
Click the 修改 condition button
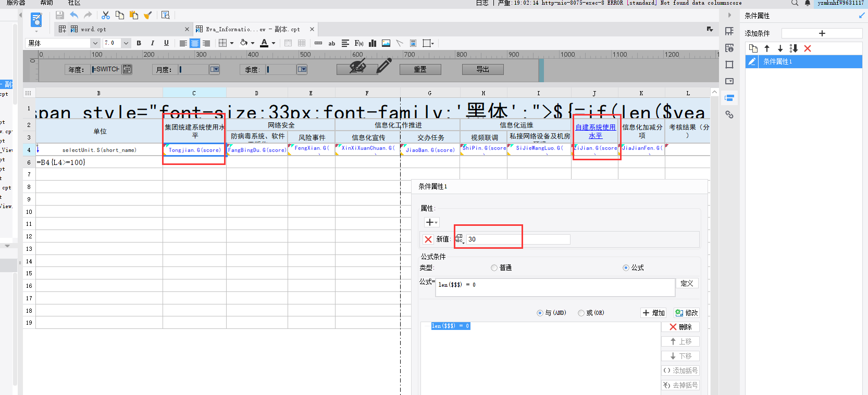686,313
